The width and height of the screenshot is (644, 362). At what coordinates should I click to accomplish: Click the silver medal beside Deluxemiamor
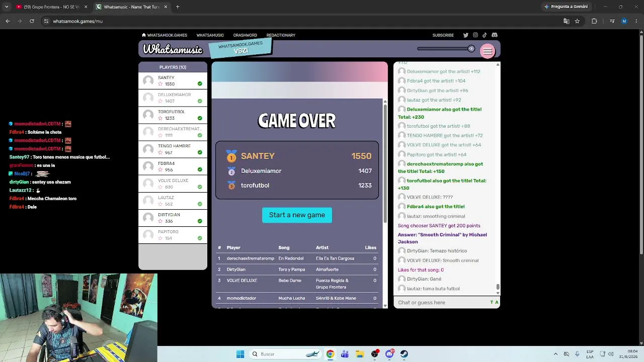coord(231,171)
